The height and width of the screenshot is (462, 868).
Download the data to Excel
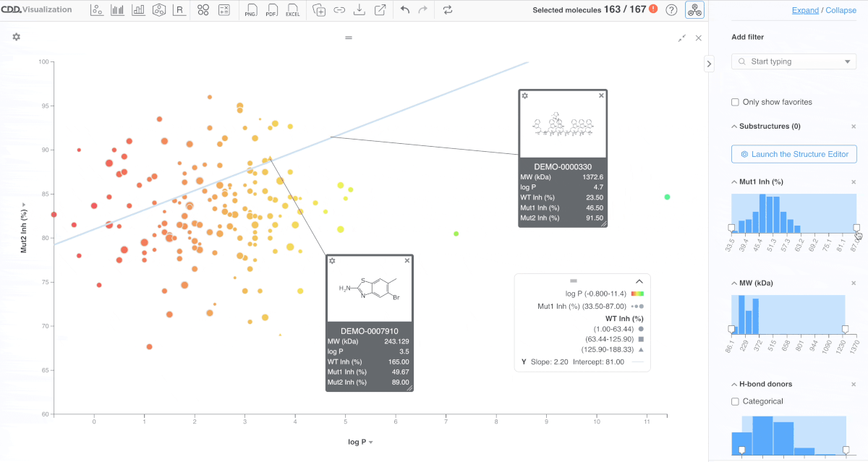point(292,10)
